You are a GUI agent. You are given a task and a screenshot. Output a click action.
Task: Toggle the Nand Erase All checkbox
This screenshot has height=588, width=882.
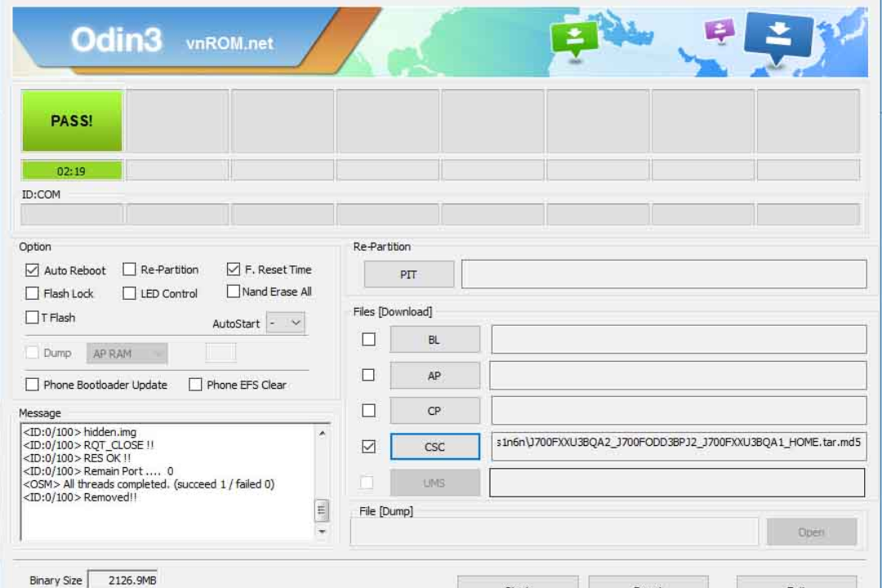(233, 292)
